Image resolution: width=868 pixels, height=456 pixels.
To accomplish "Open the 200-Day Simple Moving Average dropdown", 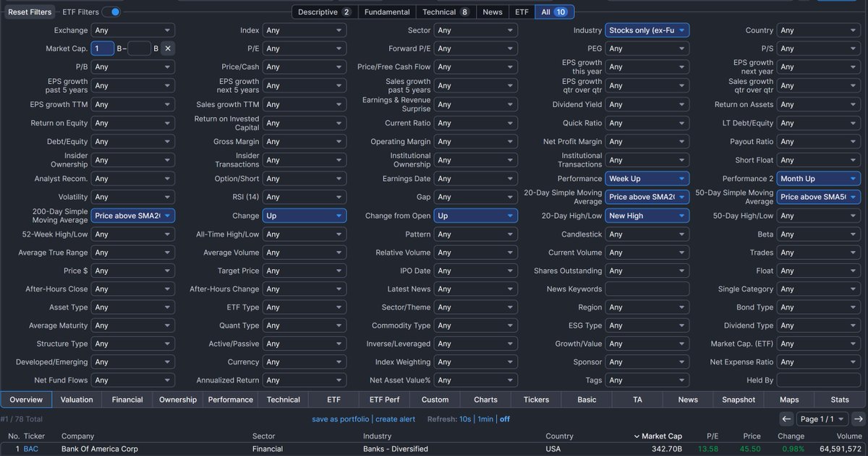I will (133, 216).
